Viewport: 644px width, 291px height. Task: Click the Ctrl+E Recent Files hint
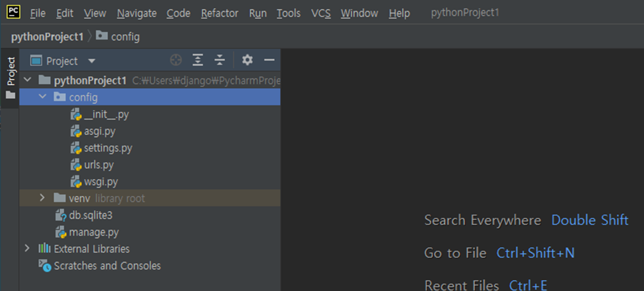pyautogui.click(x=528, y=285)
